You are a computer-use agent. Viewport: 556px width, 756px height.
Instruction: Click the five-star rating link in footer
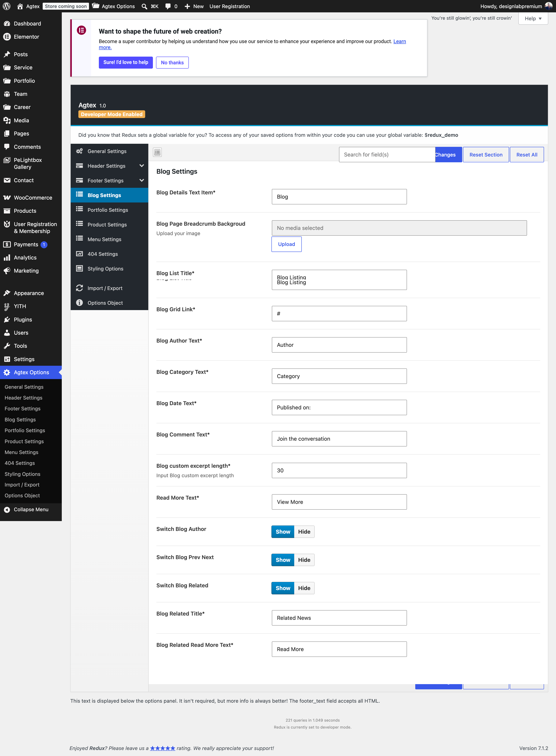point(163,748)
